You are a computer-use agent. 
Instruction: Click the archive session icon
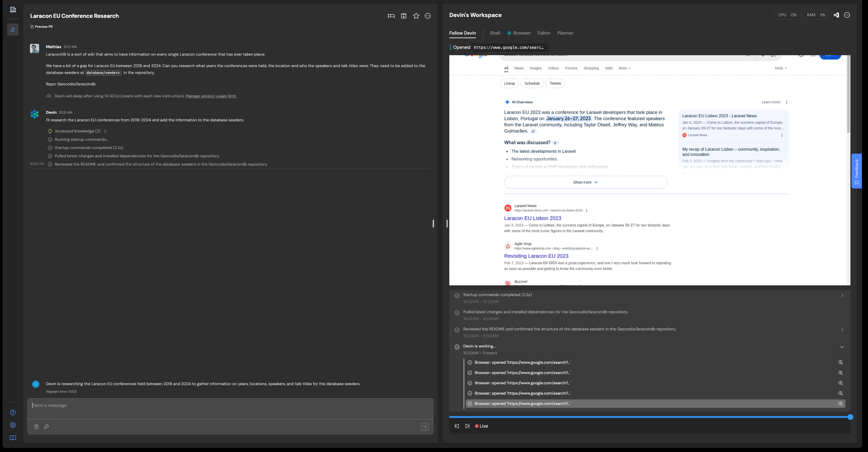pos(404,16)
